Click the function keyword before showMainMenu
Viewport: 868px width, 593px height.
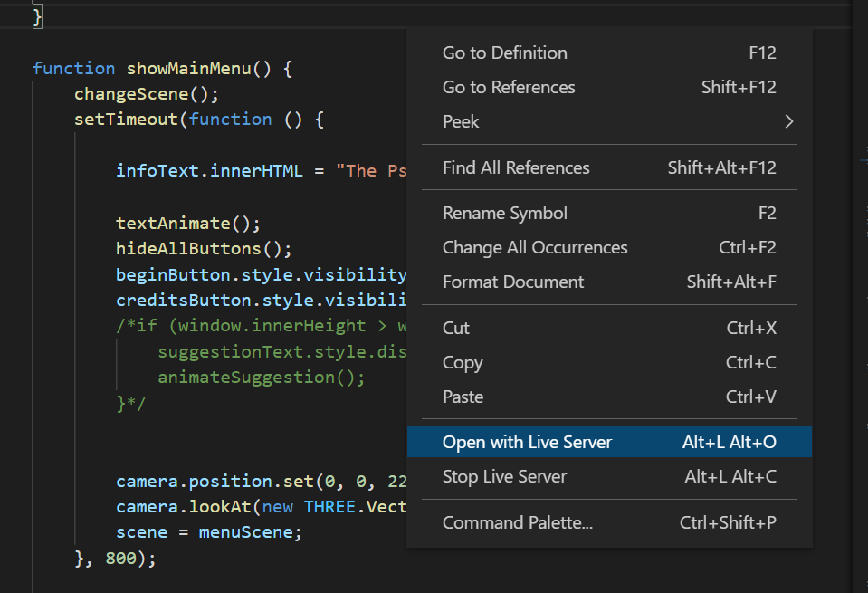click(x=73, y=69)
